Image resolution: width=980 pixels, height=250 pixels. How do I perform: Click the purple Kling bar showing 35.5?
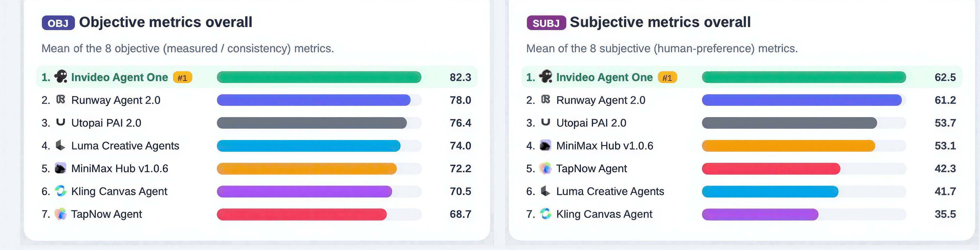760,214
